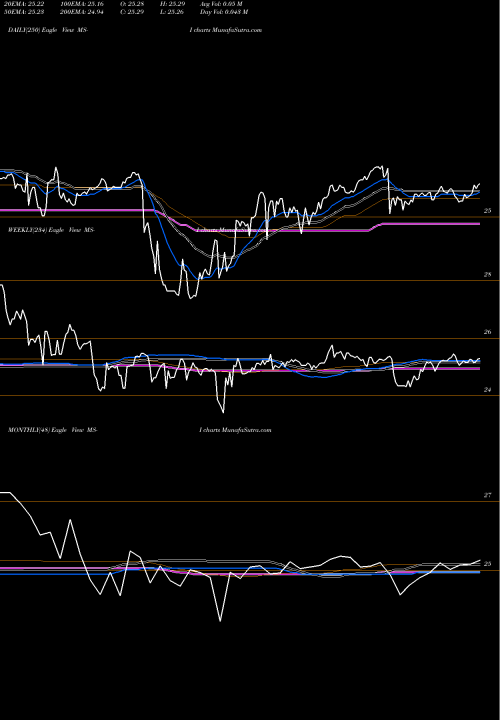500x720 pixels.
Task: Select the close price C: value
Action: (x=133, y=11)
